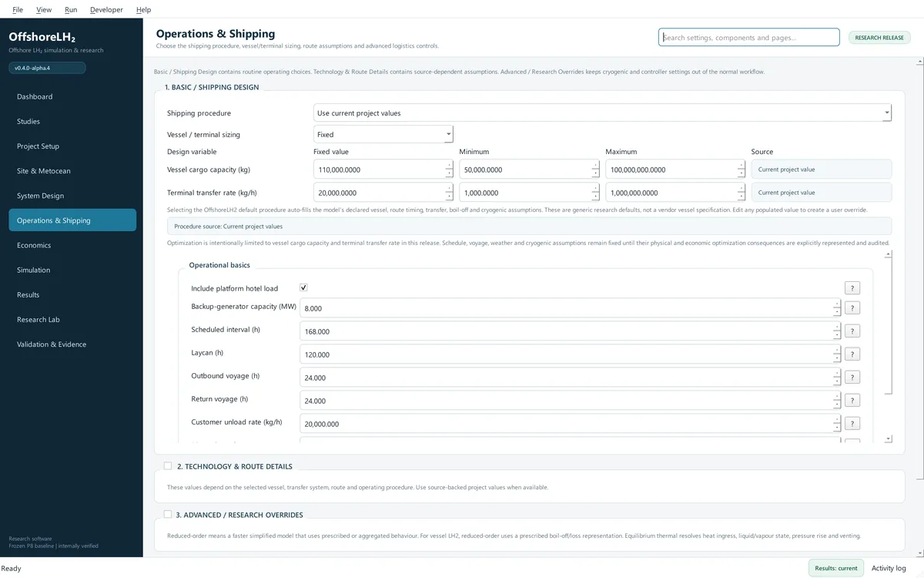This screenshot has width=924, height=578.
Task: Open the Help menu
Action: coord(143,9)
